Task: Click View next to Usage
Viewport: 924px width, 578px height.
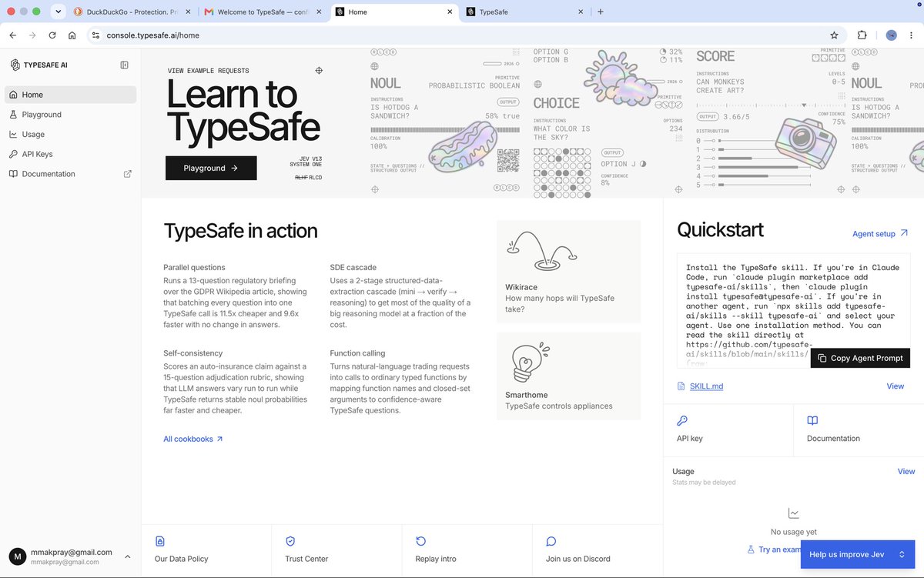Action: [906, 471]
